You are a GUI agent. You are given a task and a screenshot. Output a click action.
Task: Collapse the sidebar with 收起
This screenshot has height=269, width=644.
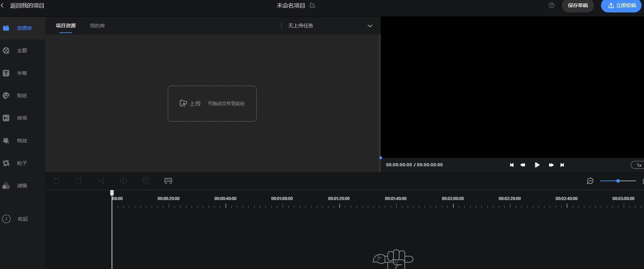tap(15, 219)
